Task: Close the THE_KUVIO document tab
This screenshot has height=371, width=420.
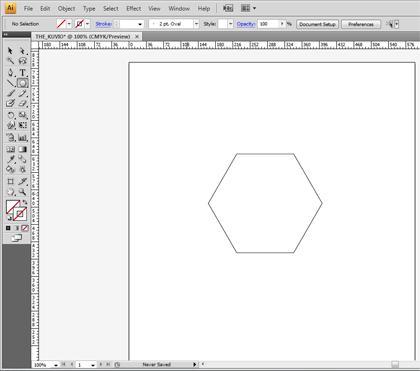Action: click(x=137, y=36)
